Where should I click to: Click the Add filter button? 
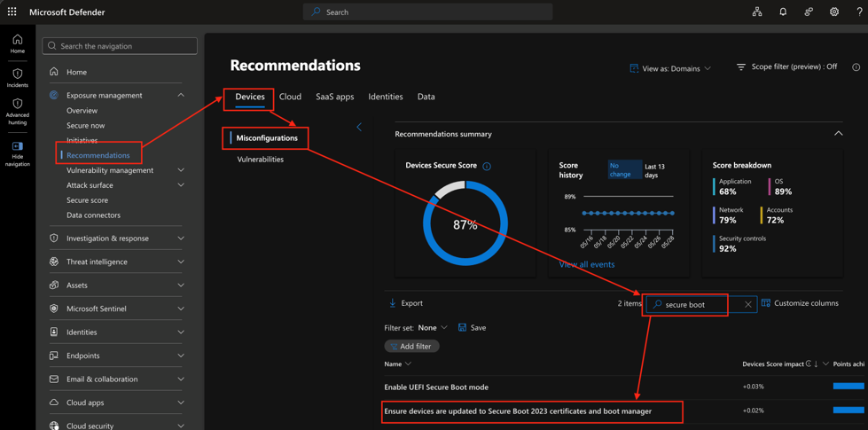click(412, 346)
